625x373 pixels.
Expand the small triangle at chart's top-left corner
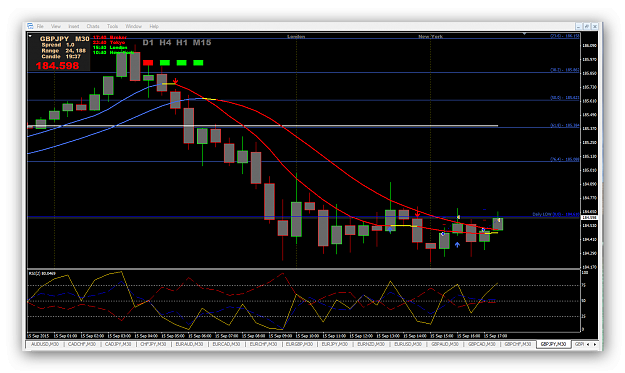(30, 36)
